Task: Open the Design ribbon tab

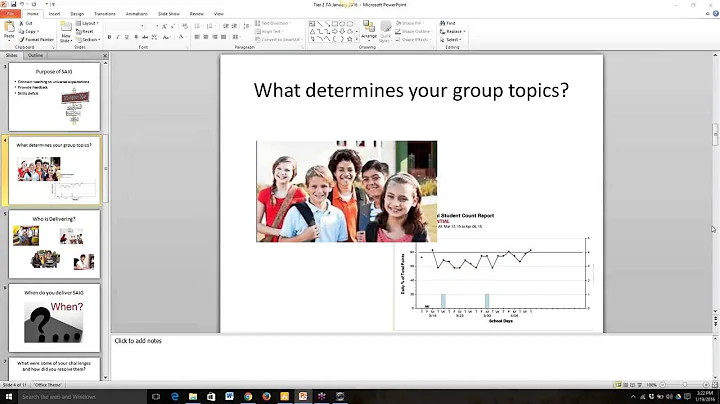Action: (77, 14)
